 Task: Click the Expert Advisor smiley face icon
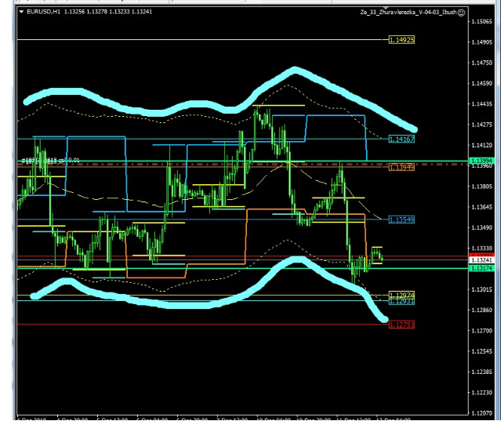460,13
